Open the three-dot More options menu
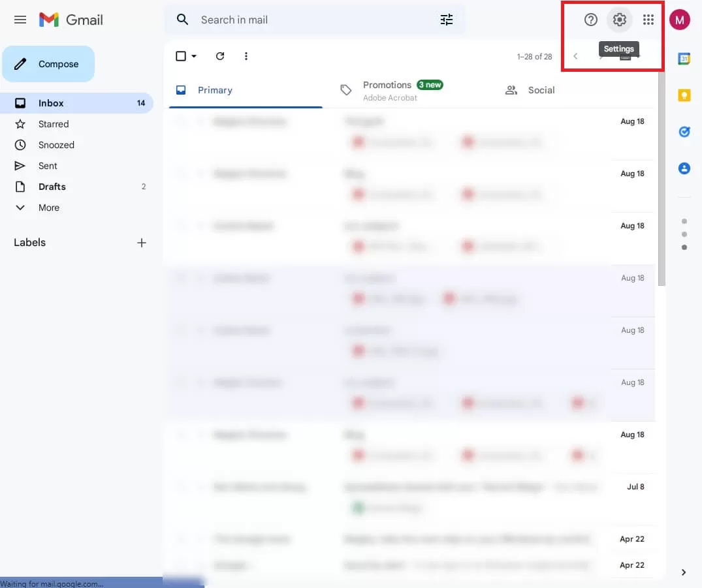The image size is (702, 588). [246, 56]
